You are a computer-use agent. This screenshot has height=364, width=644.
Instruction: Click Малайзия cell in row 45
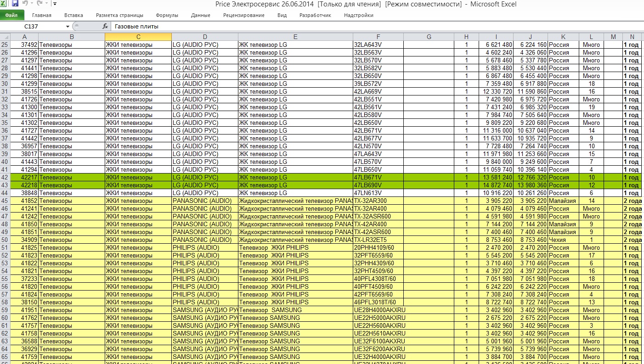(x=563, y=201)
